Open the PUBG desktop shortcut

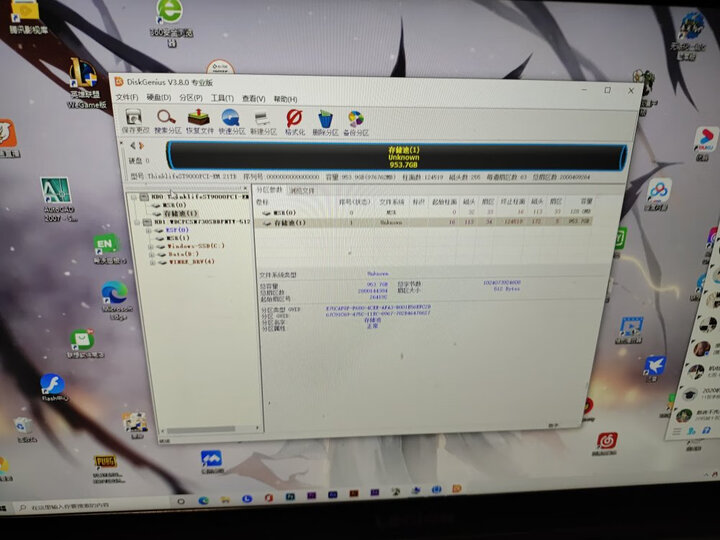pos(107,468)
